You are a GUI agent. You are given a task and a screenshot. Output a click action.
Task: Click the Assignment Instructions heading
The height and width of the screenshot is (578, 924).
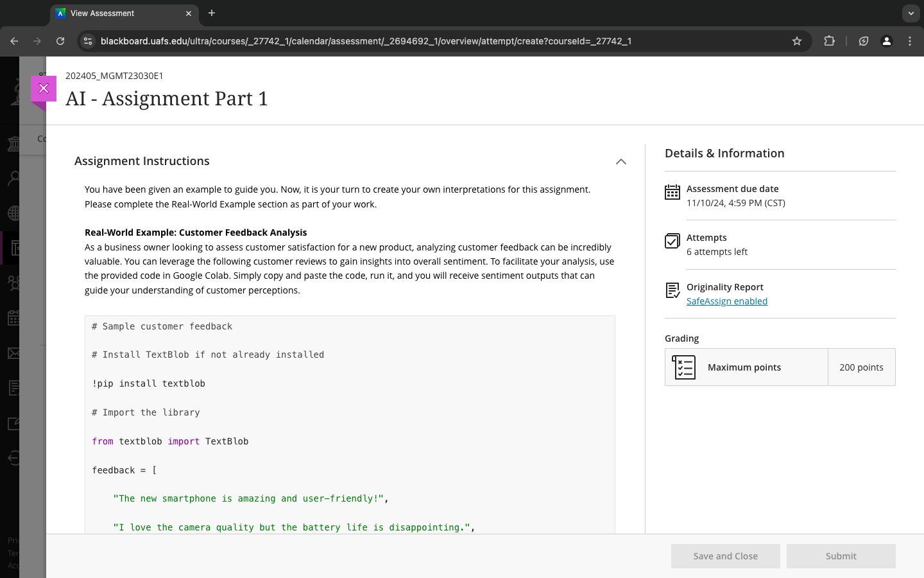(x=142, y=161)
